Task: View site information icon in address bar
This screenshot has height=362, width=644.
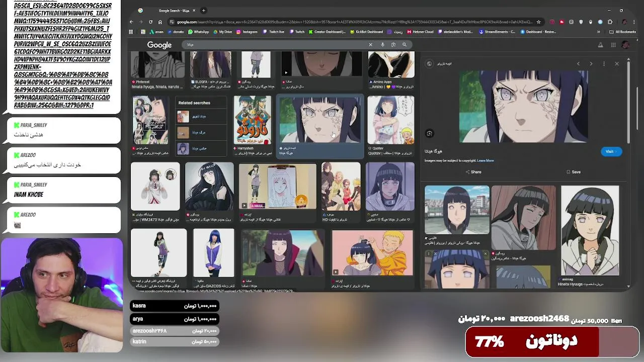Action: click(x=172, y=22)
